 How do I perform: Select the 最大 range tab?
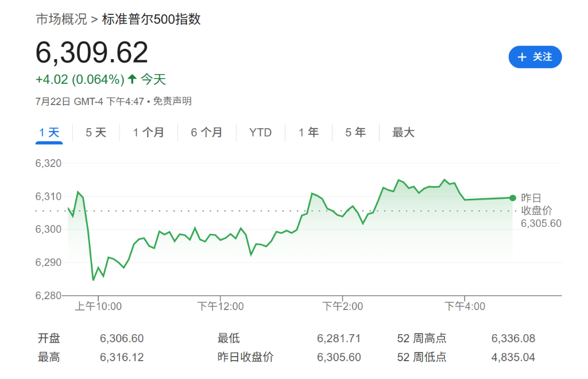pyautogui.click(x=403, y=132)
